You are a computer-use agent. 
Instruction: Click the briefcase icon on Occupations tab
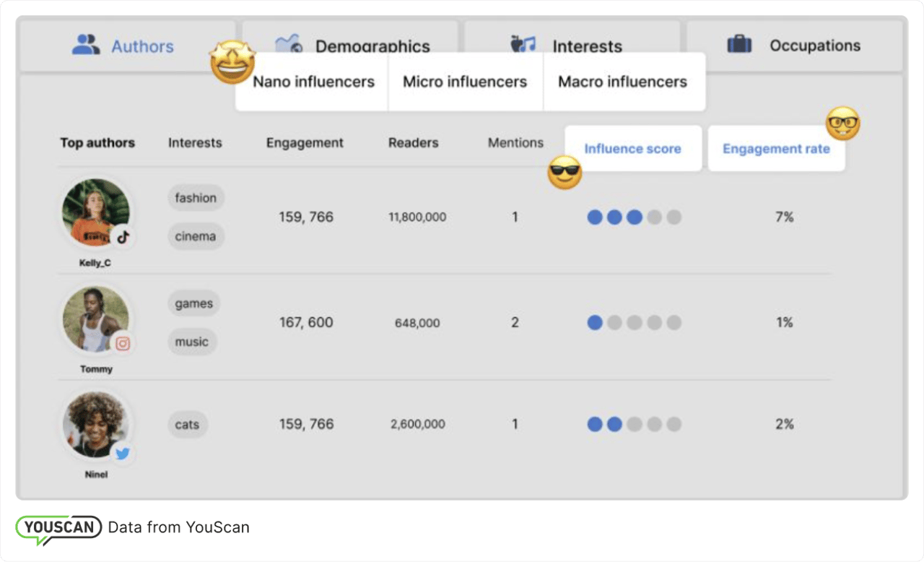739,46
